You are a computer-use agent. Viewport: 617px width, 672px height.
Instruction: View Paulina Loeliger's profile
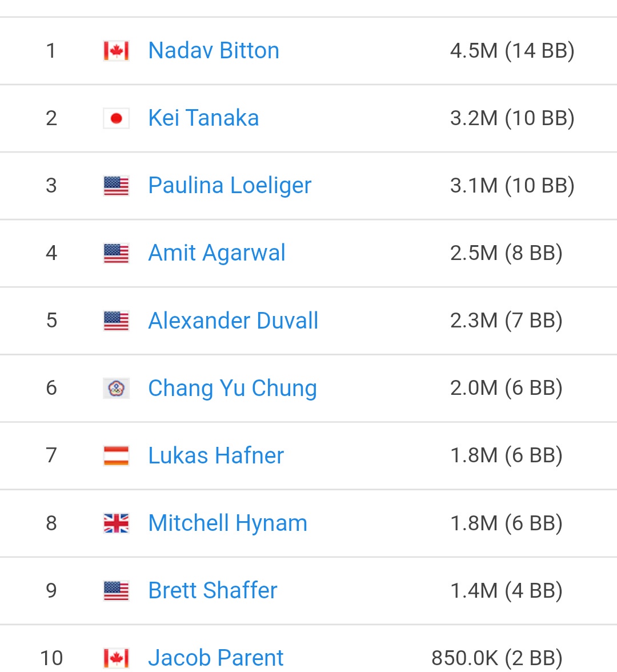point(230,186)
